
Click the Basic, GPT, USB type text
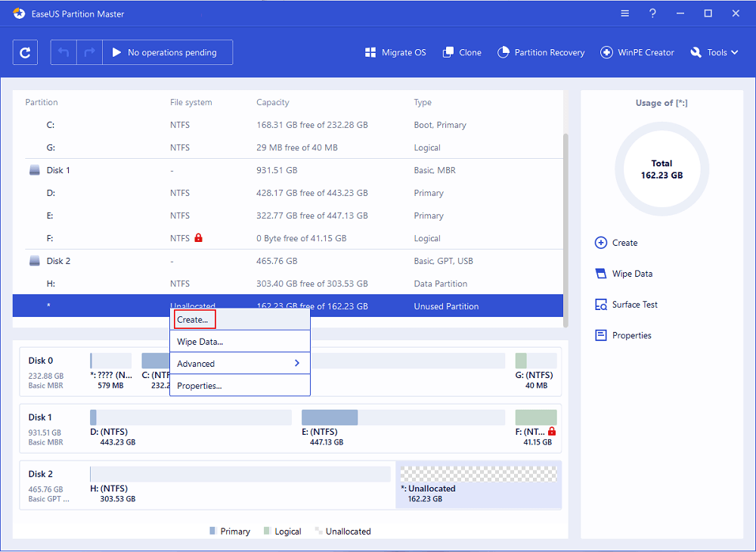(444, 261)
